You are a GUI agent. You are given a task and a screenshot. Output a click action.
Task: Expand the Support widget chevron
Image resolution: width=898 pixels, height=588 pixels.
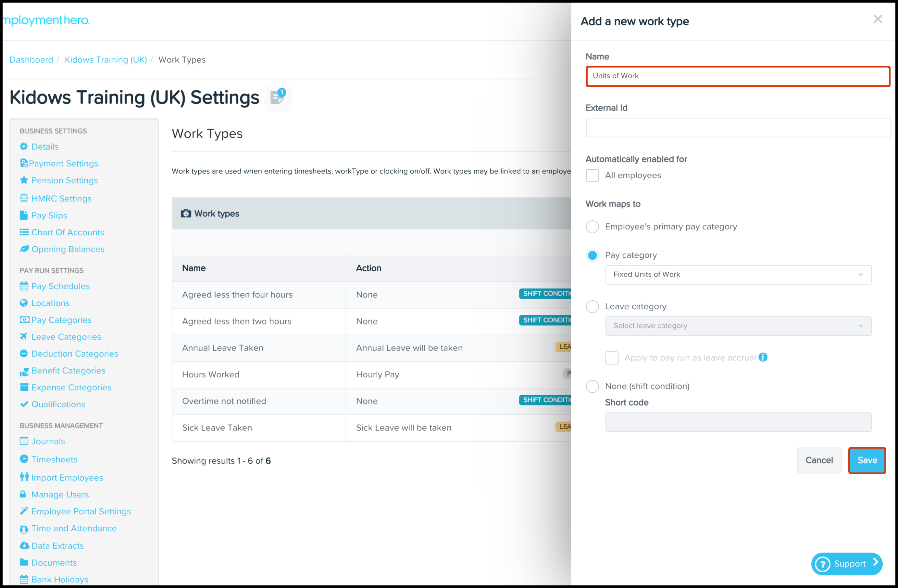[875, 563]
